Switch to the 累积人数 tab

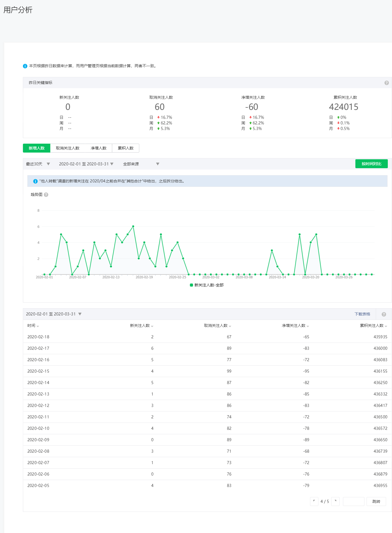point(126,148)
